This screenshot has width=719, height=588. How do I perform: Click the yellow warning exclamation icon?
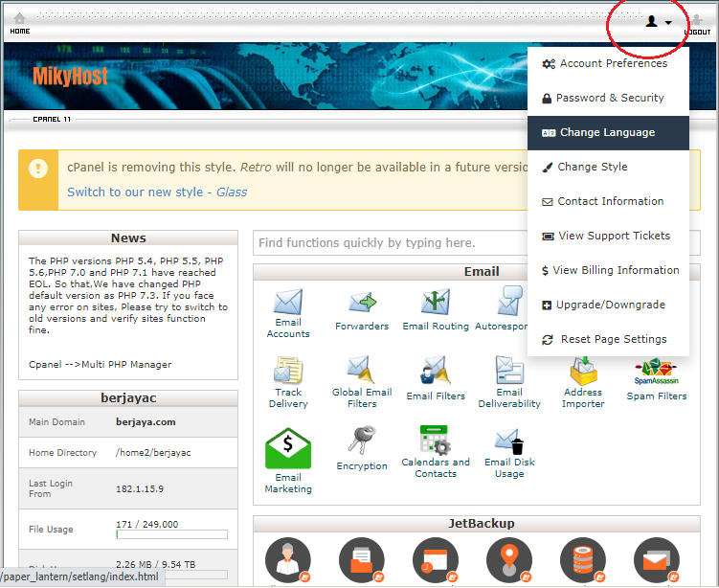[x=38, y=169]
